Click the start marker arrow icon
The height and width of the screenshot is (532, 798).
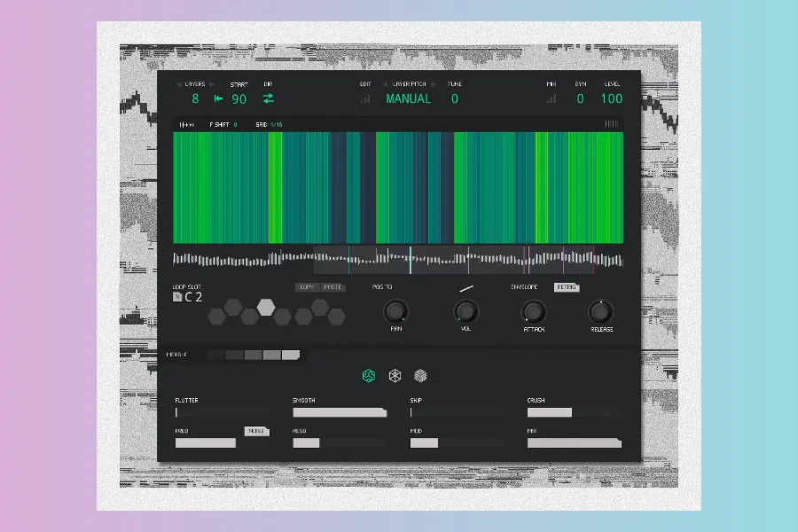(x=218, y=99)
